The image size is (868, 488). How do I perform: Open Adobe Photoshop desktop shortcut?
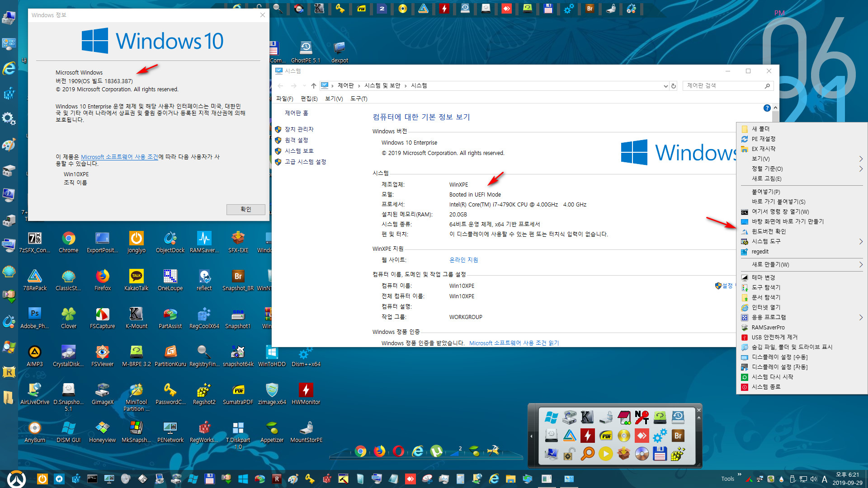[x=35, y=319]
